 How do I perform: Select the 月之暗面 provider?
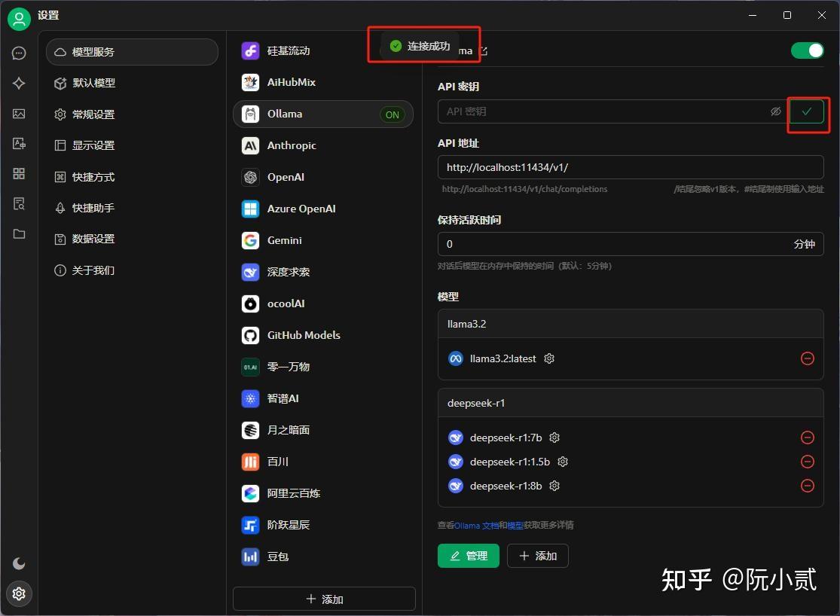323,430
